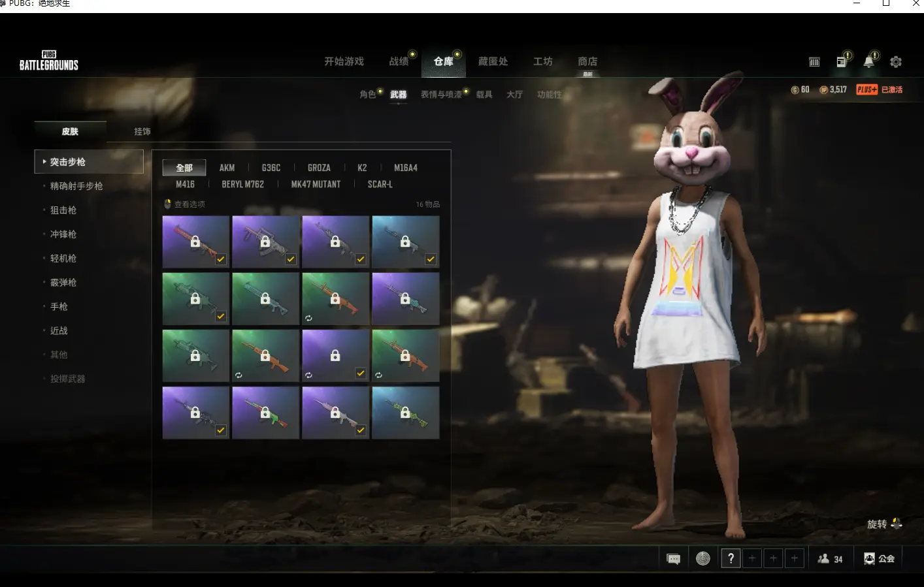
Task: Go to the 开始游戏 tab
Action: pos(344,61)
